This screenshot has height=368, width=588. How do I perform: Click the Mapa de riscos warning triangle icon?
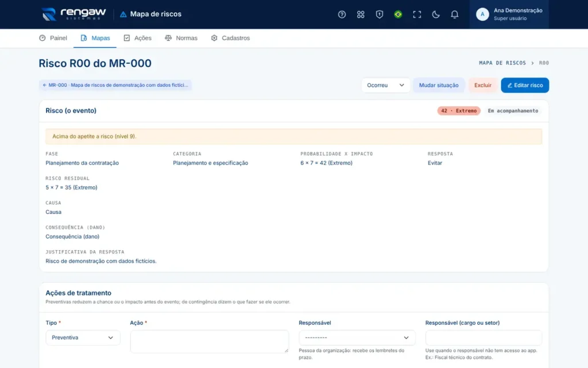pos(123,14)
